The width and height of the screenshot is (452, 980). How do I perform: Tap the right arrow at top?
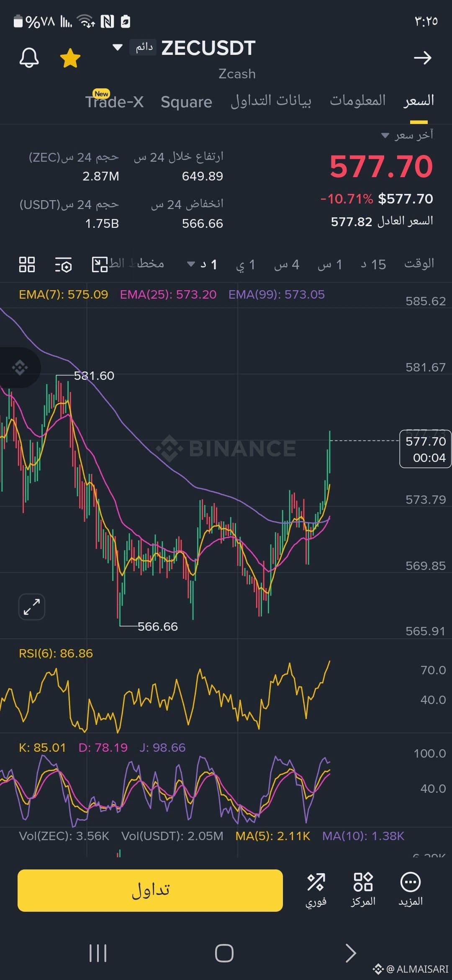tap(422, 58)
